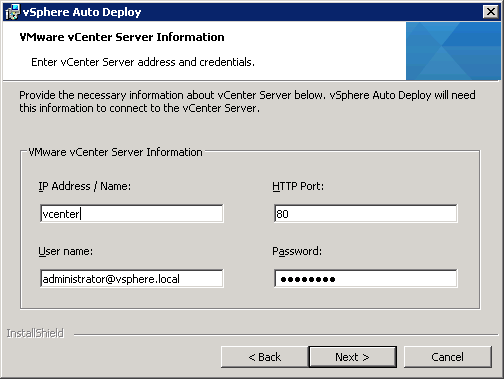Click the 'IP Address / Name:' label
Image resolution: width=504 pixels, height=379 pixels.
tap(85, 186)
